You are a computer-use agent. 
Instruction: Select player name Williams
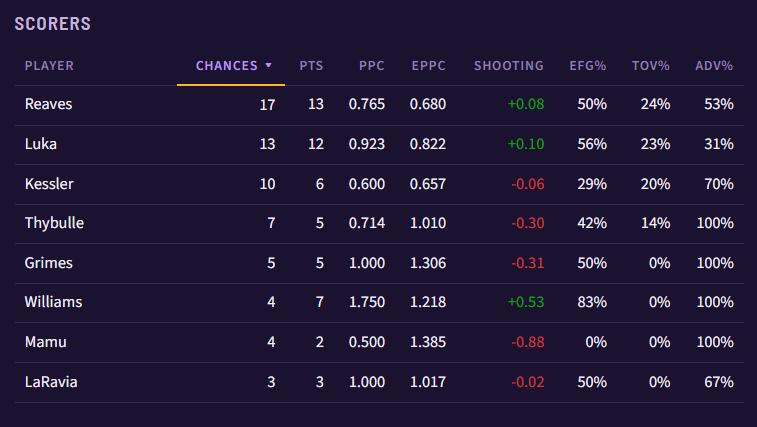pos(53,302)
